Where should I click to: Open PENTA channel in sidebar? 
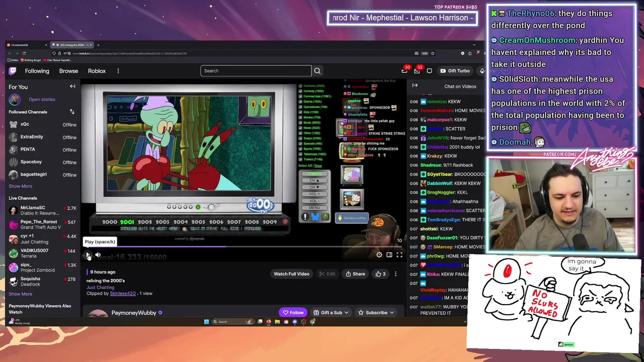(42, 150)
